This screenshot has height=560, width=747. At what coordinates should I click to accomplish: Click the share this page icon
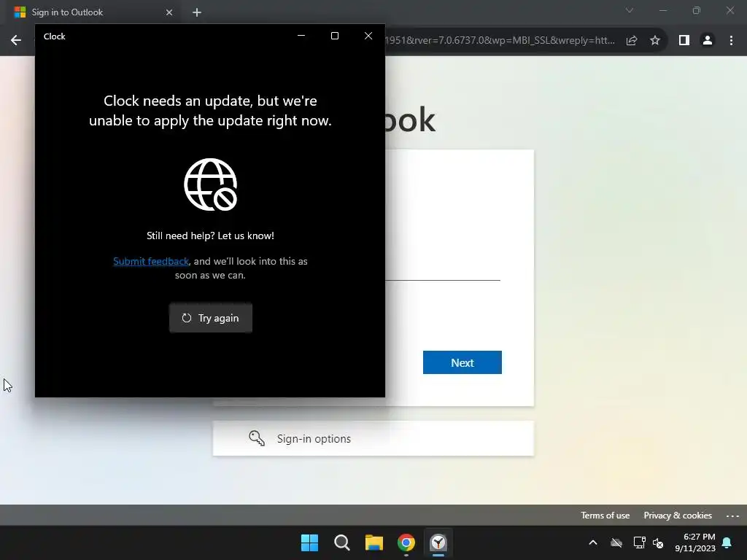tap(632, 41)
